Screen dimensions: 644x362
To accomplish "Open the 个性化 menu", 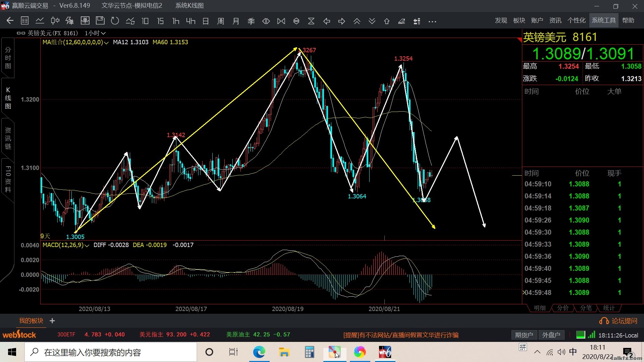I will (576, 20).
